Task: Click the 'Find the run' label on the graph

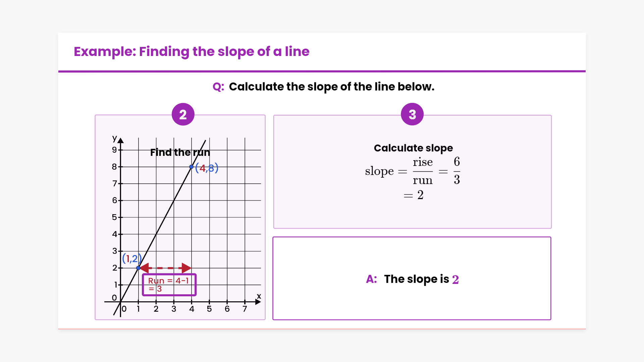Action: click(180, 153)
